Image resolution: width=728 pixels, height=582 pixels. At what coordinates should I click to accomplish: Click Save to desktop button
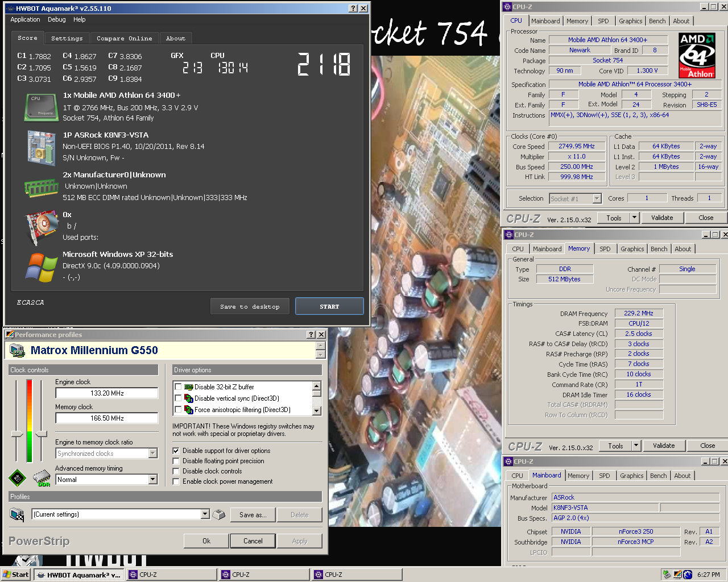click(x=250, y=306)
